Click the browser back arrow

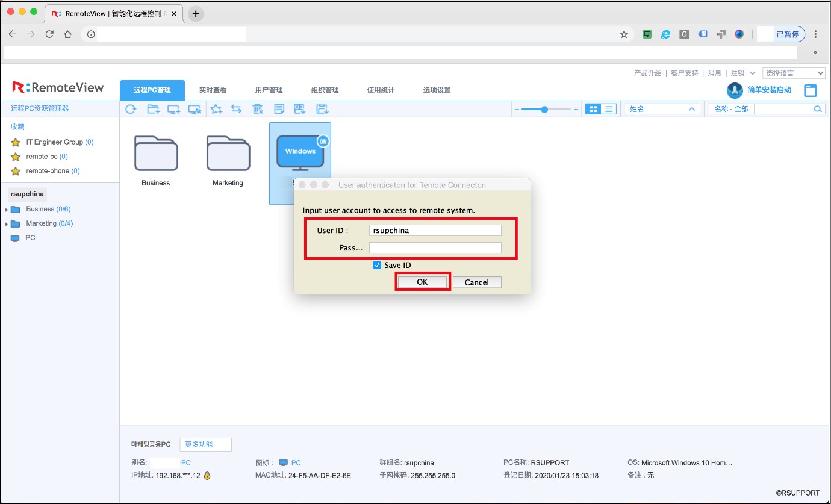tap(12, 34)
